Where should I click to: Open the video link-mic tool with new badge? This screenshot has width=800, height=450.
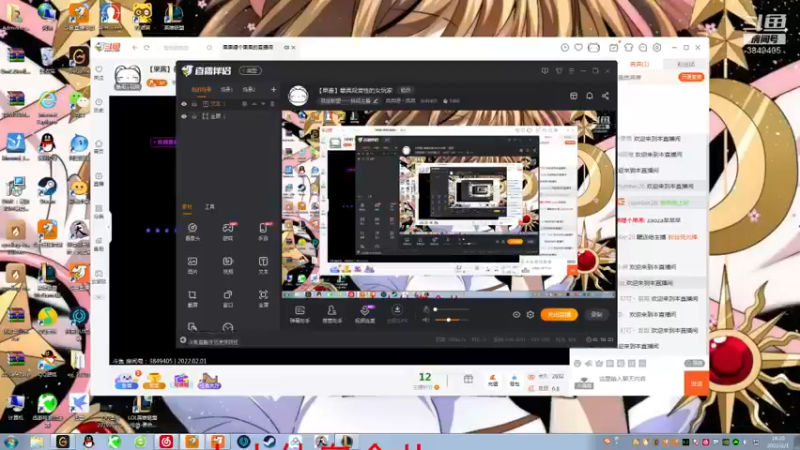point(365,314)
